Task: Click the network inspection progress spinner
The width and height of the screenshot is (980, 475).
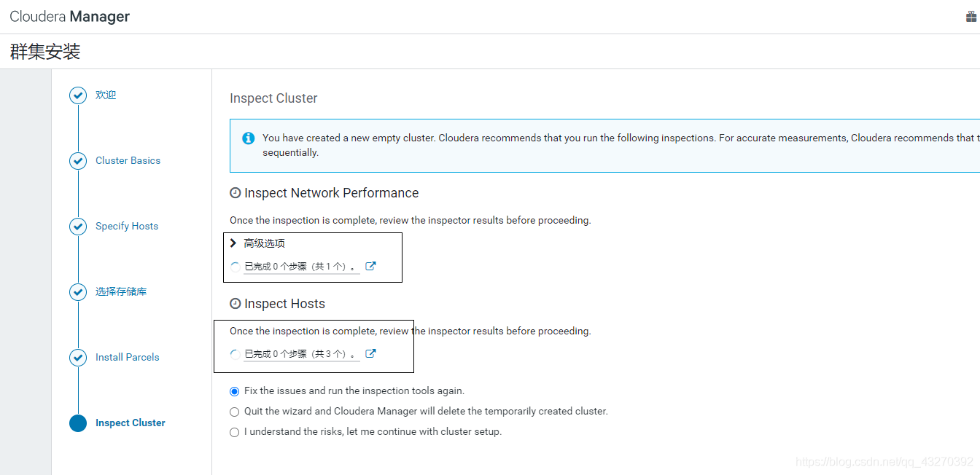Action: click(235, 267)
